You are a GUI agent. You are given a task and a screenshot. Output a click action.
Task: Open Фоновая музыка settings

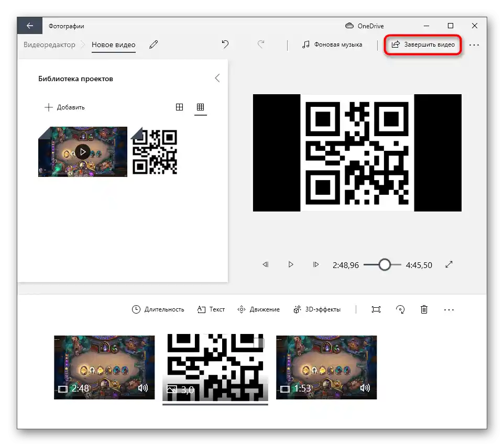click(x=332, y=44)
